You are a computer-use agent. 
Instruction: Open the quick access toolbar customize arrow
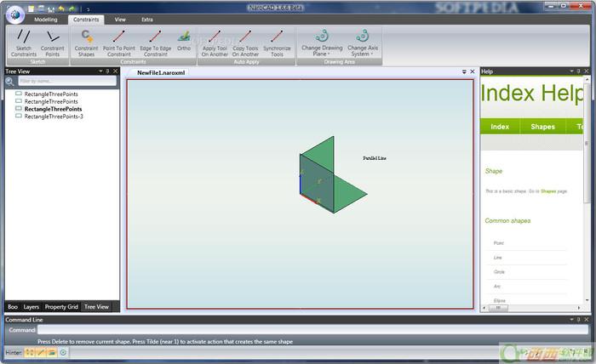[88, 9]
